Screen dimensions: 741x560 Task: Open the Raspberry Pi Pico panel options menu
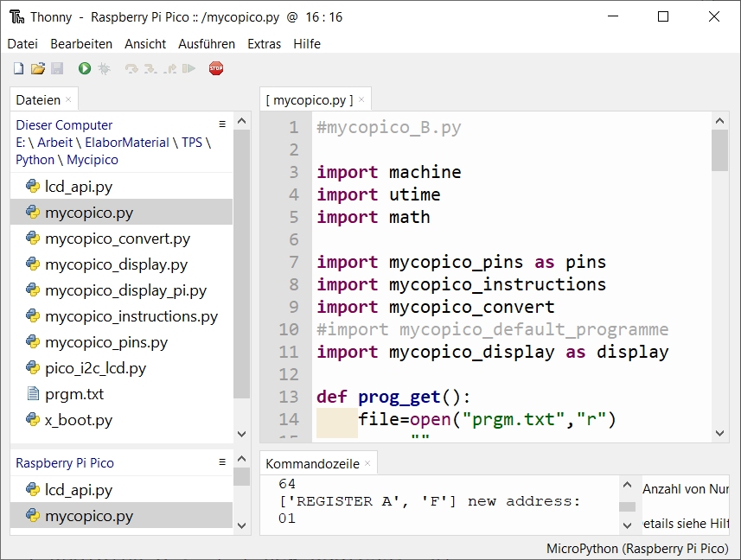click(222, 462)
